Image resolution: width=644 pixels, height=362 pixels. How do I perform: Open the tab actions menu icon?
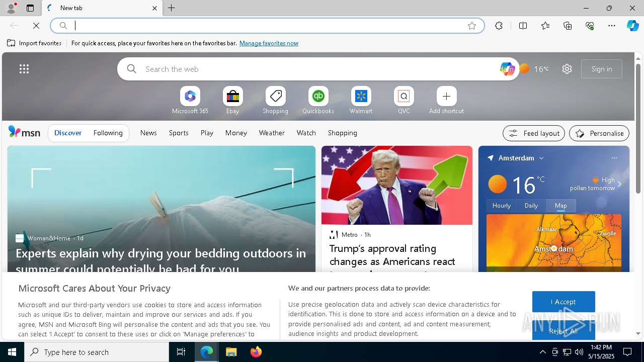click(30, 8)
